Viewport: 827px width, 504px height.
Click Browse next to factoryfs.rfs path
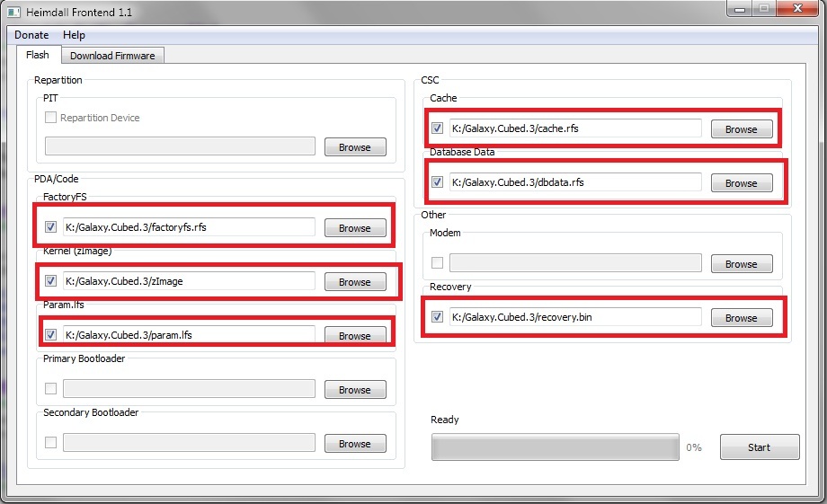coord(354,228)
